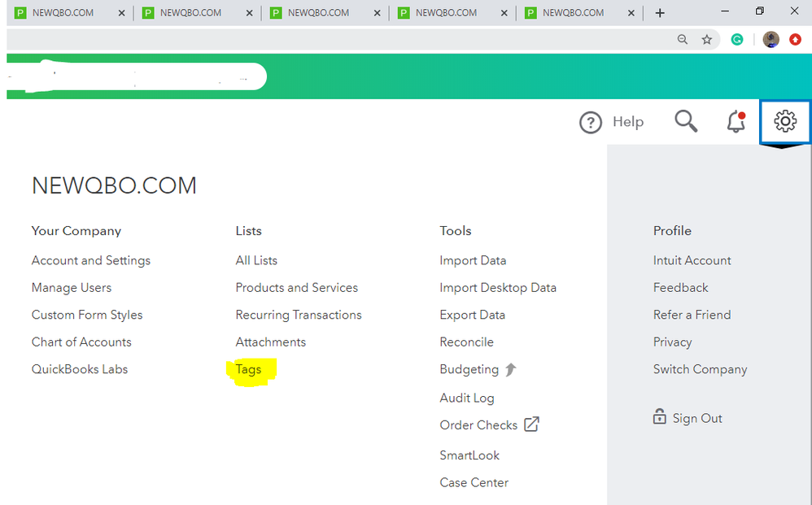Click the green Grammarly extension icon
The height and width of the screenshot is (505, 812).
737,39
